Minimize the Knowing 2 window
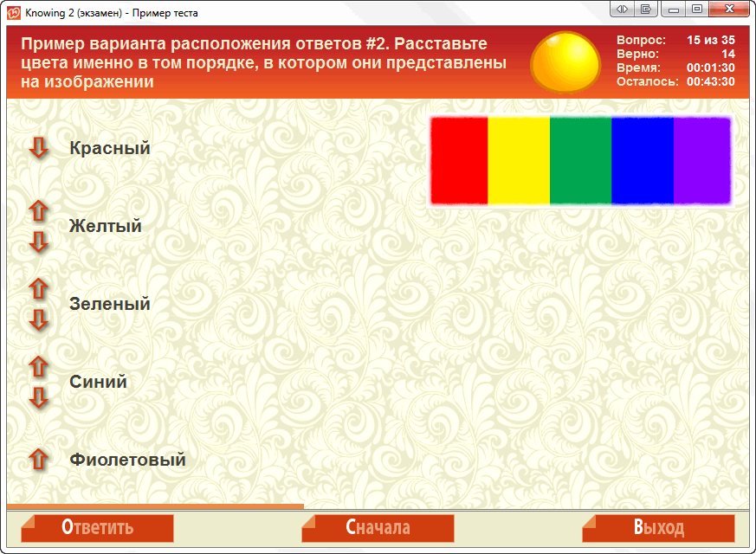This screenshot has width=756, height=554. point(674,9)
